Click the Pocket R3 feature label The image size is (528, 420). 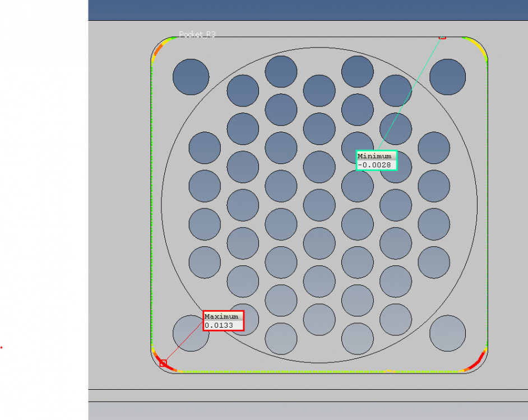[x=197, y=35]
